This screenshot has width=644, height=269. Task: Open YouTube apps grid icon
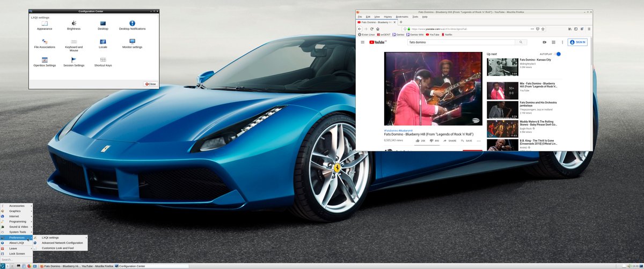coord(553,42)
